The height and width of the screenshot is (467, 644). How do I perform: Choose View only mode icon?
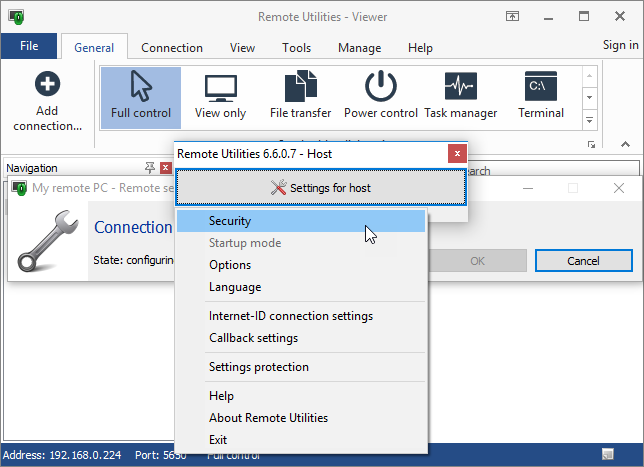click(220, 97)
